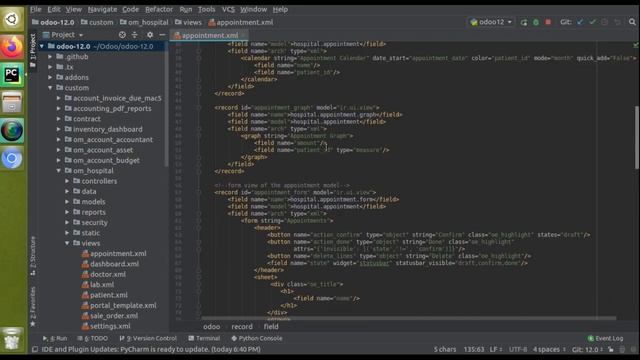Image resolution: width=640 pixels, height=360 pixels.
Task: Click the 4 spaces indent setting
Action: pos(549,349)
